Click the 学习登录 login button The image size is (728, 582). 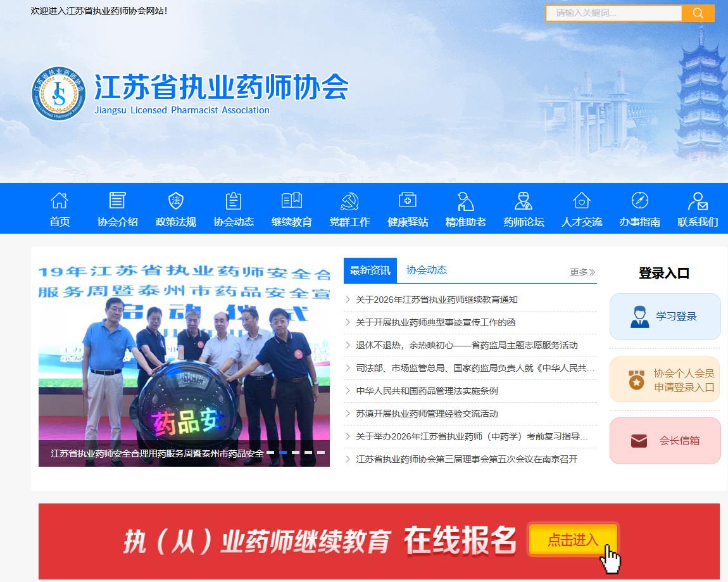(x=665, y=317)
